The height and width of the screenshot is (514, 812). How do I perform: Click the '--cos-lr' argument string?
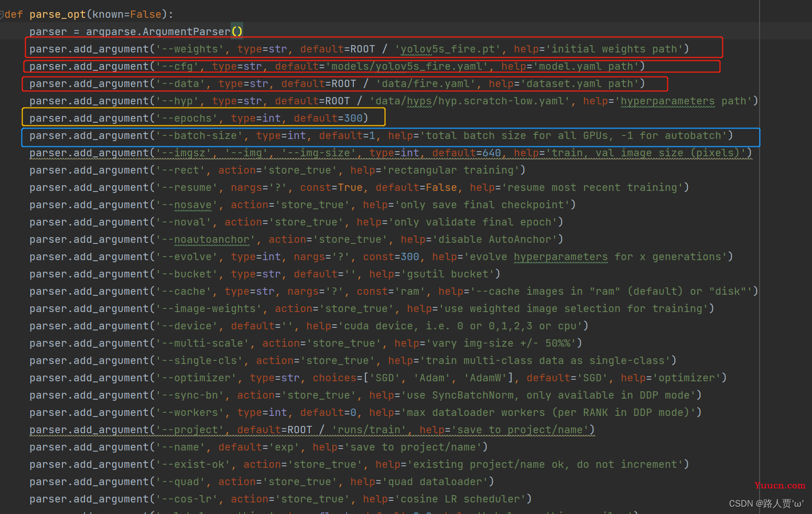[187, 499]
